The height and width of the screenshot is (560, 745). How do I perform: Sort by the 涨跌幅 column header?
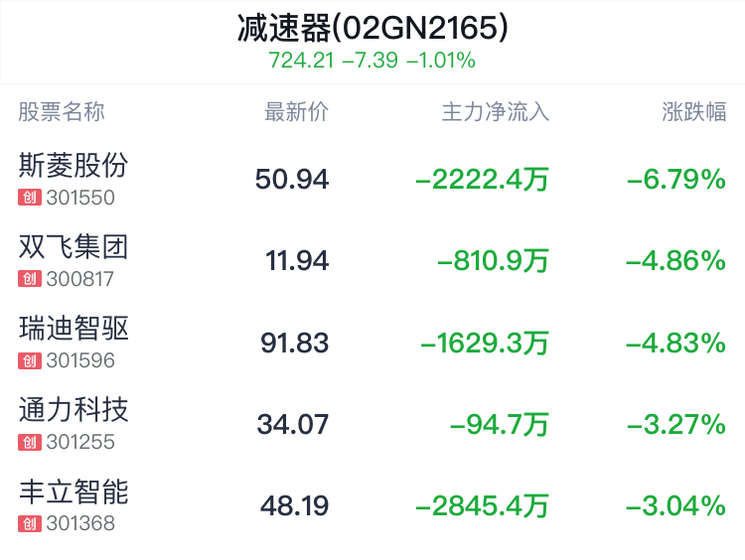click(x=694, y=112)
